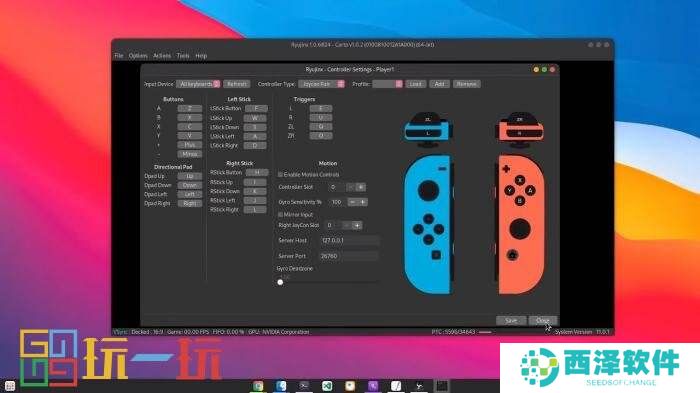Launch the terminal icon in the dock
700x393 pixels.
point(304,386)
